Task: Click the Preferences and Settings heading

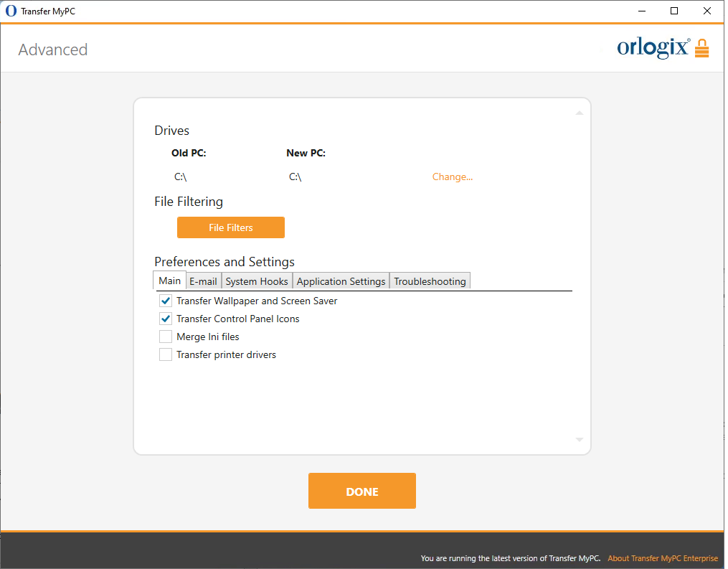Action: [224, 262]
